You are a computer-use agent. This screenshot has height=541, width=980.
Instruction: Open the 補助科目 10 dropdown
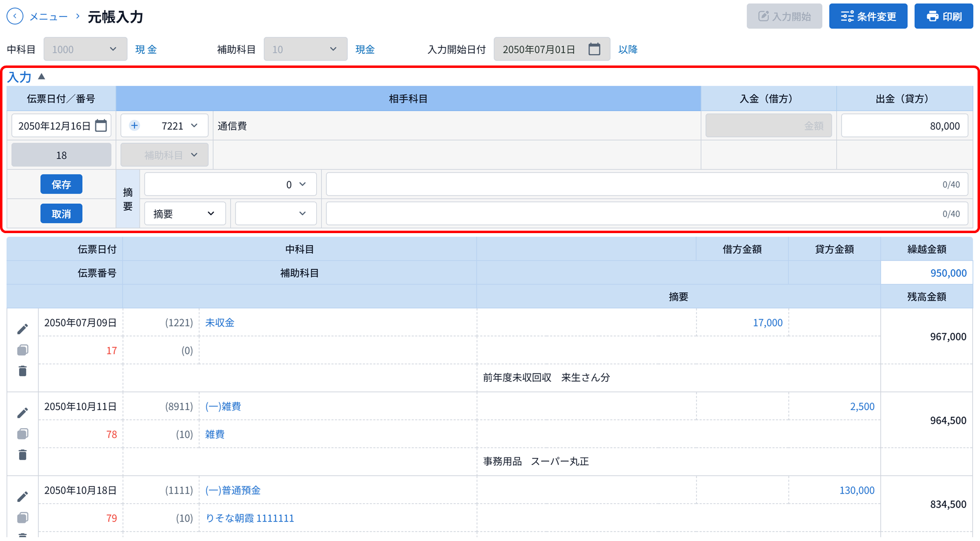point(305,49)
